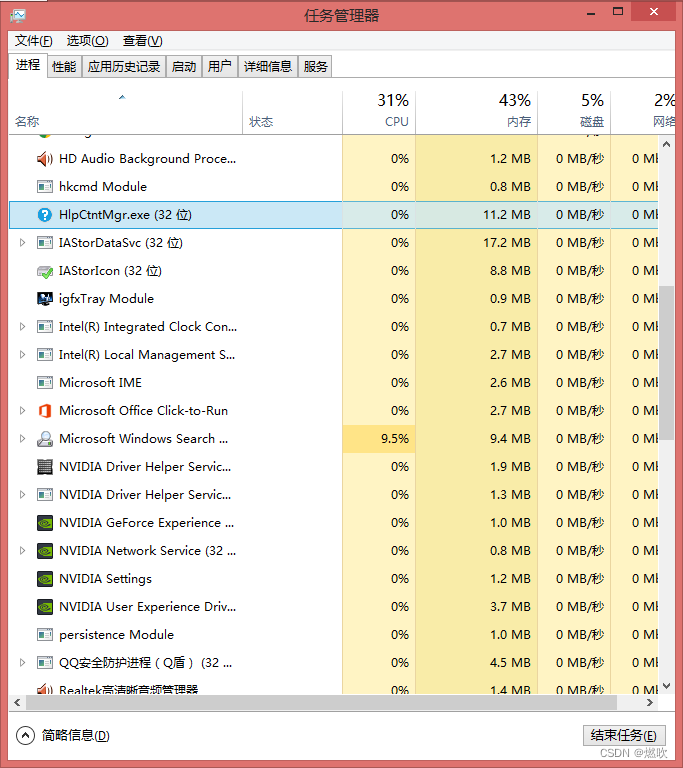Switch to the 应用历史记录 tab
The width and height of the screenshot is (683, 768).
pyautogui.click(x=124, y=67)
